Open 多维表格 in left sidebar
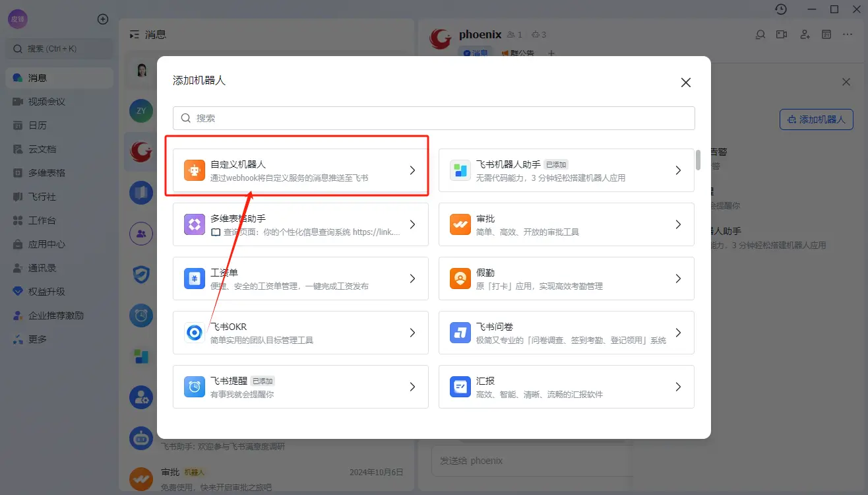868x495 pixels. (59, 173)
